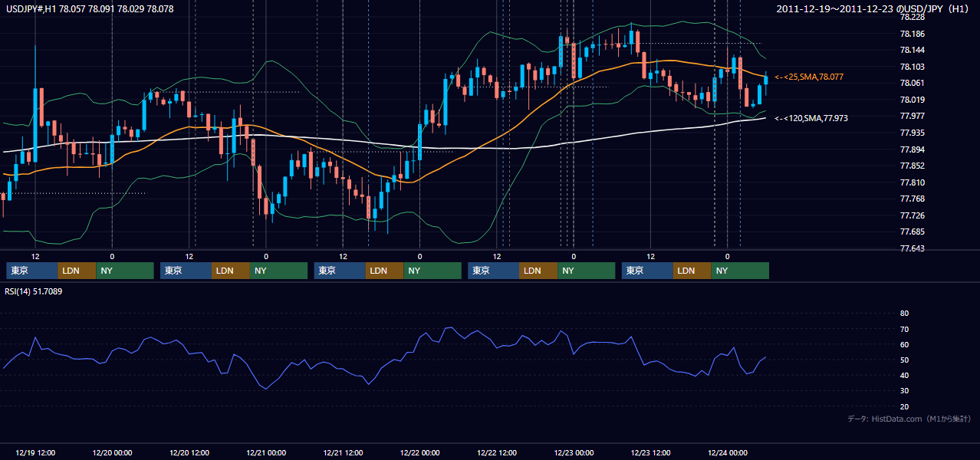
Task: Click the orange 25,SMA,78.077 label
Action: click(x=809, y=77)
